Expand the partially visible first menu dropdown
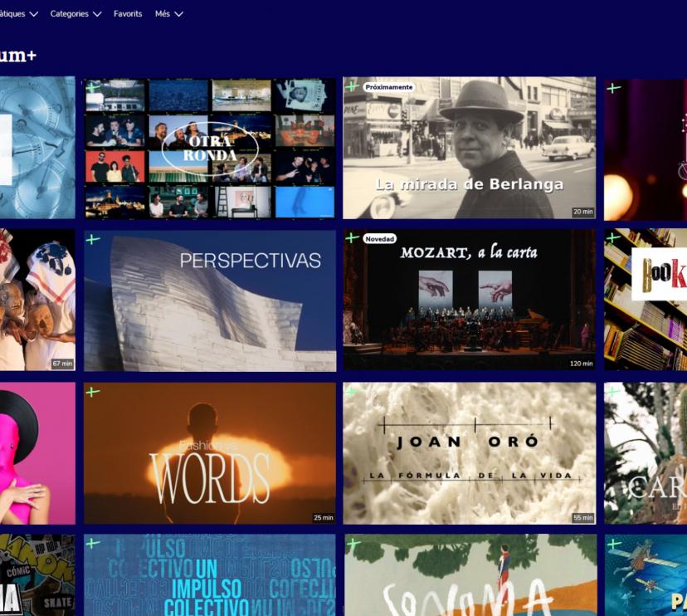The image size is (687, 616). tap(19, 14)
